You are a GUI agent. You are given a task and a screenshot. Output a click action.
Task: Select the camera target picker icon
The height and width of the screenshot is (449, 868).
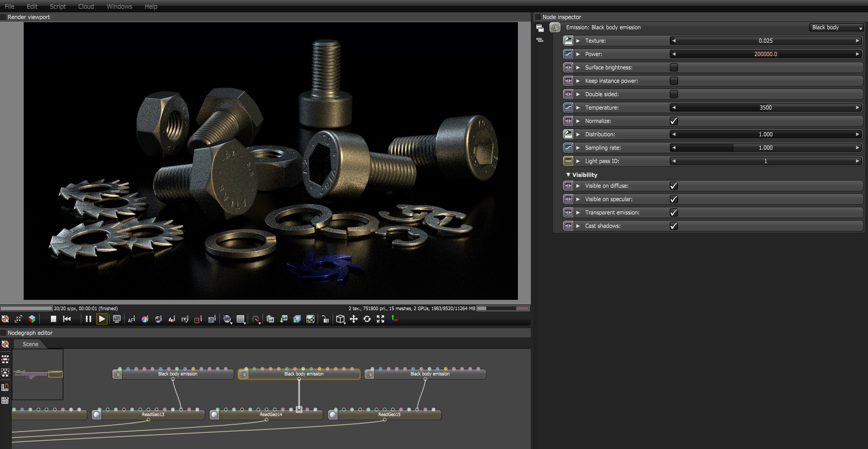pyautogui.click(x=185, y=319)
